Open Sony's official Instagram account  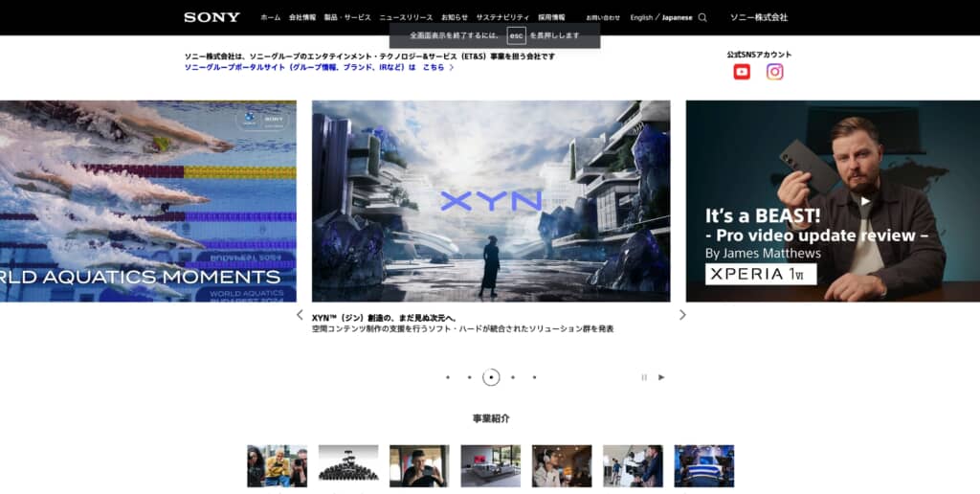pyautogui.click(x=775, y=72)
